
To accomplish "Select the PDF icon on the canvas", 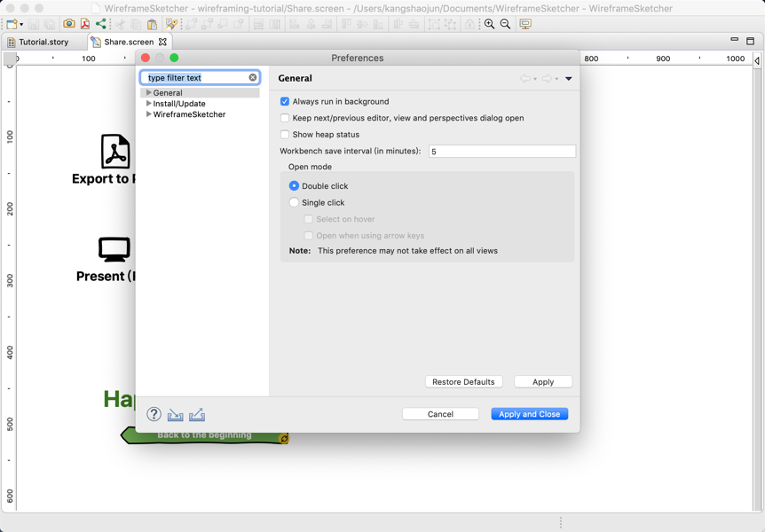I will [115, 152].
